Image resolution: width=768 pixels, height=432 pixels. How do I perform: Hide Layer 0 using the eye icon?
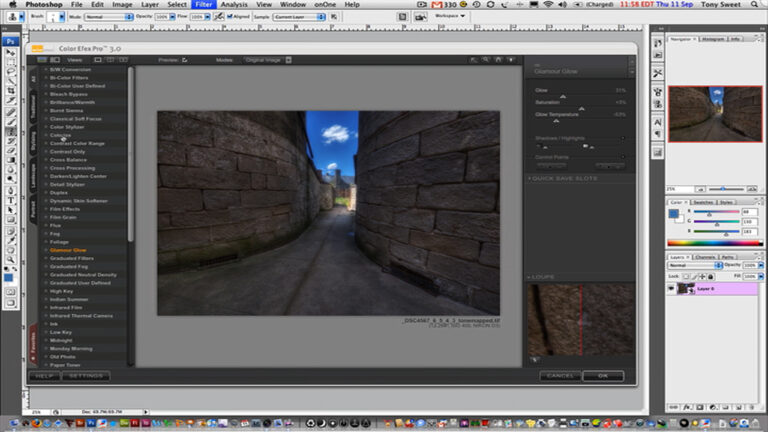pyautogui.click(x=671, y=288)
